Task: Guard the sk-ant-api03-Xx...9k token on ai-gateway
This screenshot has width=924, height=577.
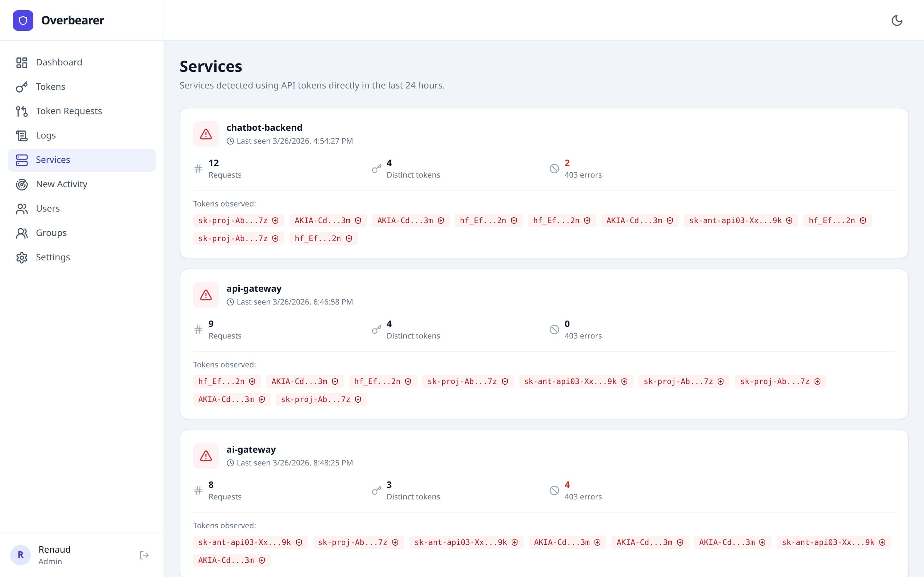Action: 299,542
